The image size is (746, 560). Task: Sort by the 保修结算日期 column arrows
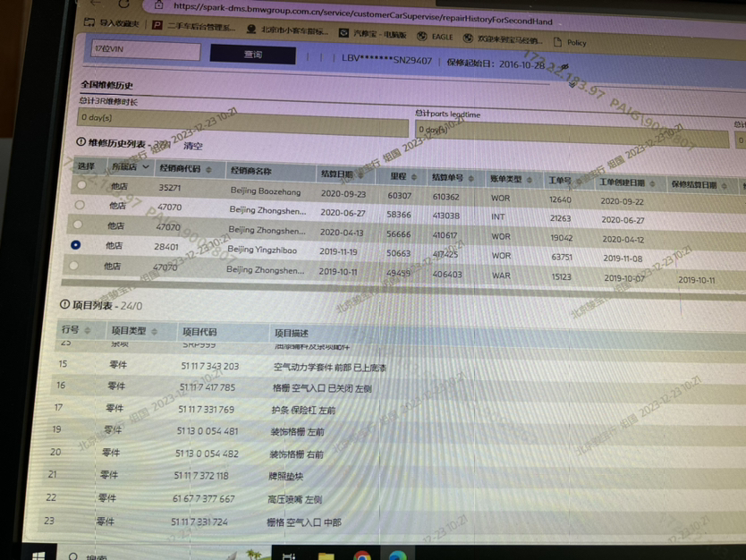[725, 186]
